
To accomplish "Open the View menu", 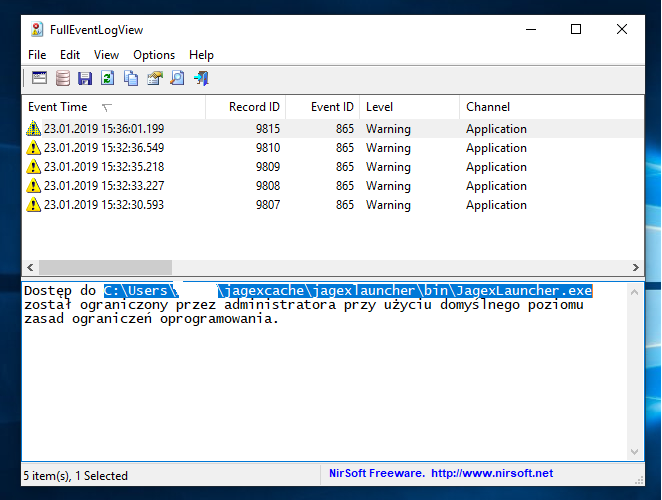I will point(106,55).
